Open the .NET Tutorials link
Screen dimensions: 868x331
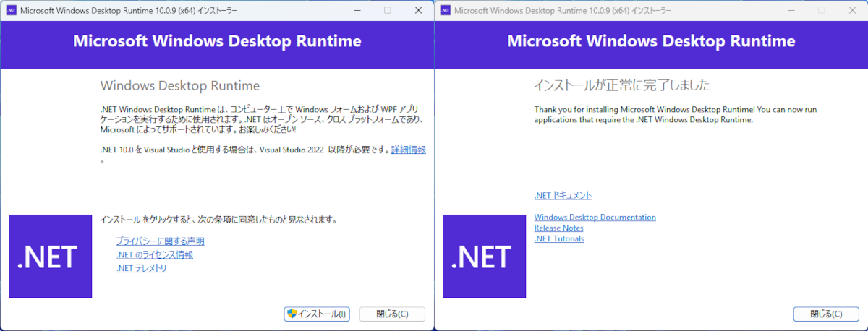(559, 238)
